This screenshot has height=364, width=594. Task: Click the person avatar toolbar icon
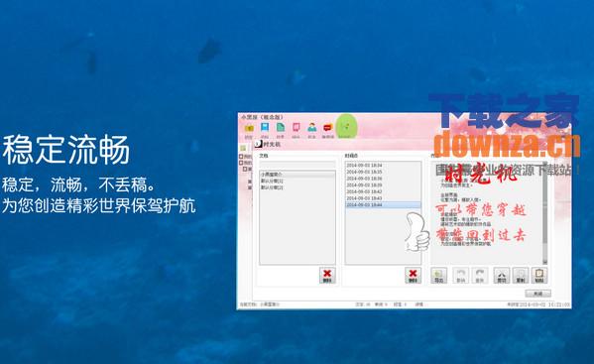(311, 128)
